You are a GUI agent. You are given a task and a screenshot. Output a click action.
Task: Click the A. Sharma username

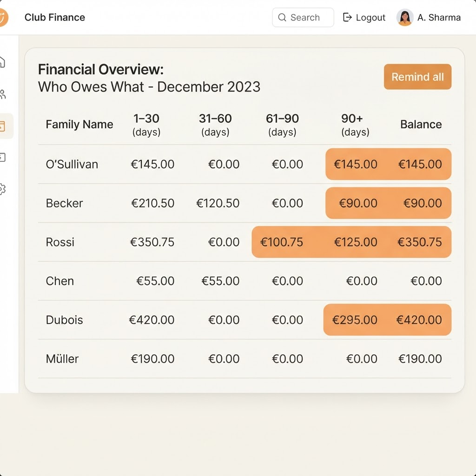(439, 18)
